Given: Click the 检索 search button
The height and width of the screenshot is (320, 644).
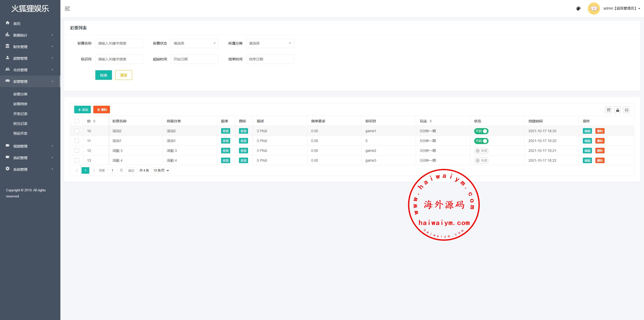Looking at the screenshot, I should [103, 75].
